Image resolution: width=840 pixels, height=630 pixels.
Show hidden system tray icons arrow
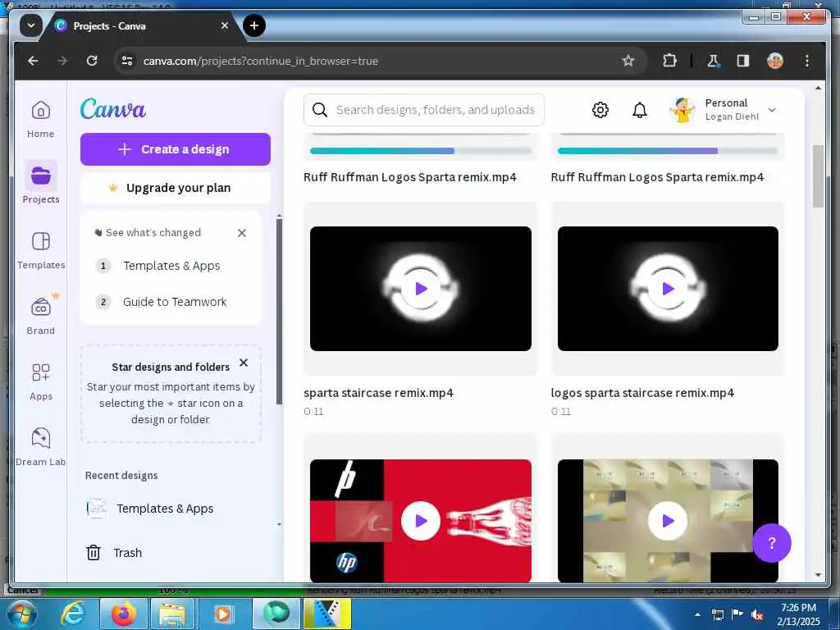click(x=697, y=614)
